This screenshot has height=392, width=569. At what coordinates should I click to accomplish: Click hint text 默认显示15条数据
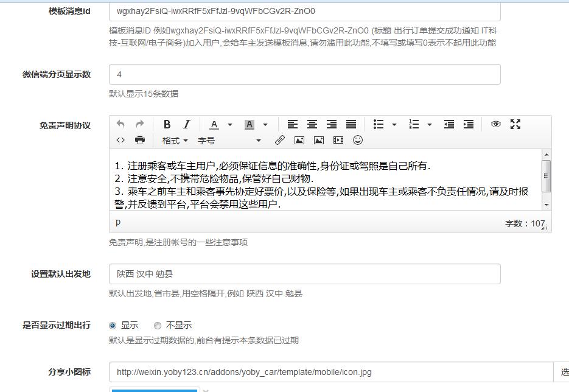[144, 94]
